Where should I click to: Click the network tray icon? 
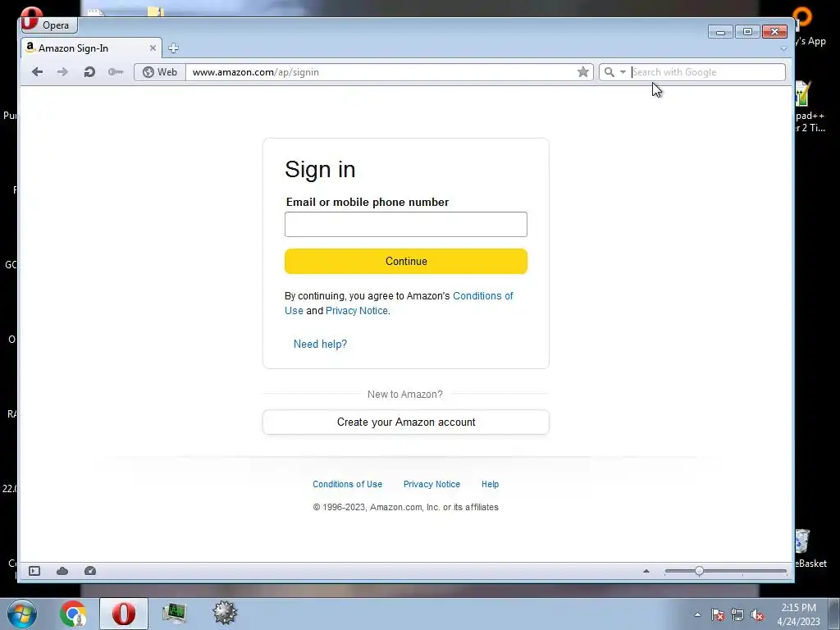[737, 614]
